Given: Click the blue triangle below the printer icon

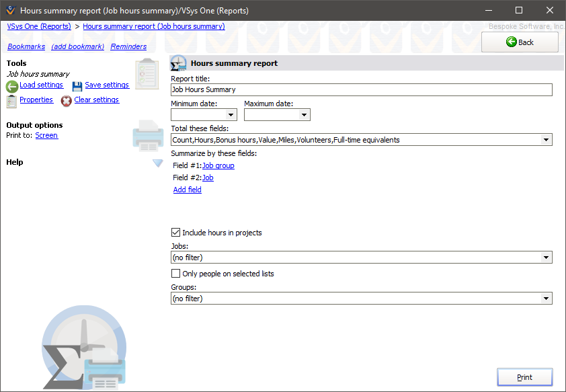Looking at the screenshot, I should [157, 161].
